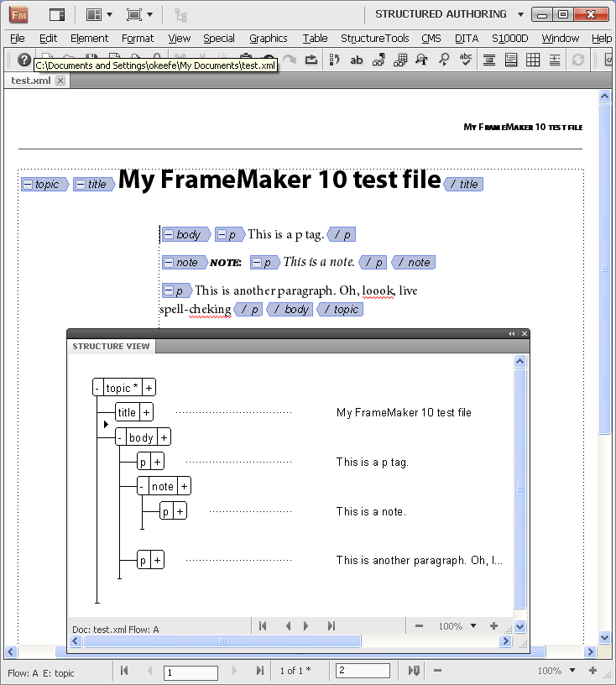Screen dimensions: 616x685
Task: Click Structure View horizontal scrollbar thumb
Action: pos(222,641)
